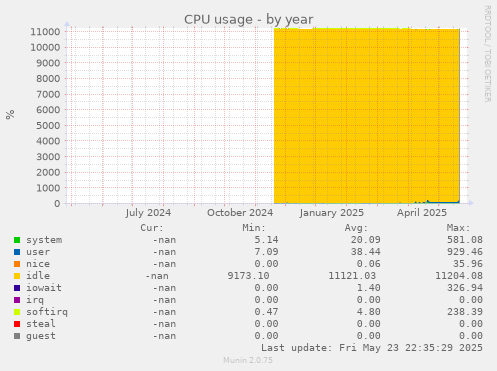Click softirq max value 238.39
Screen dimensions: 497x371
(x=465, y=312)
